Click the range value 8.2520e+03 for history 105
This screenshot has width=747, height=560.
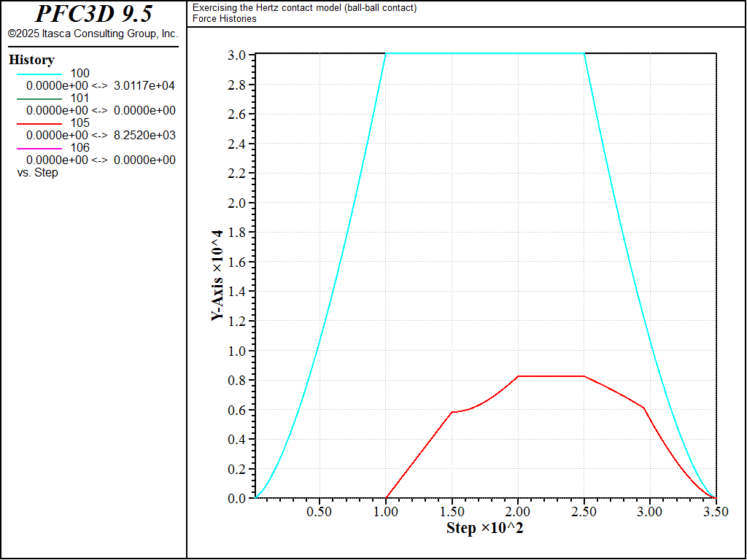(x=144, y=135)
